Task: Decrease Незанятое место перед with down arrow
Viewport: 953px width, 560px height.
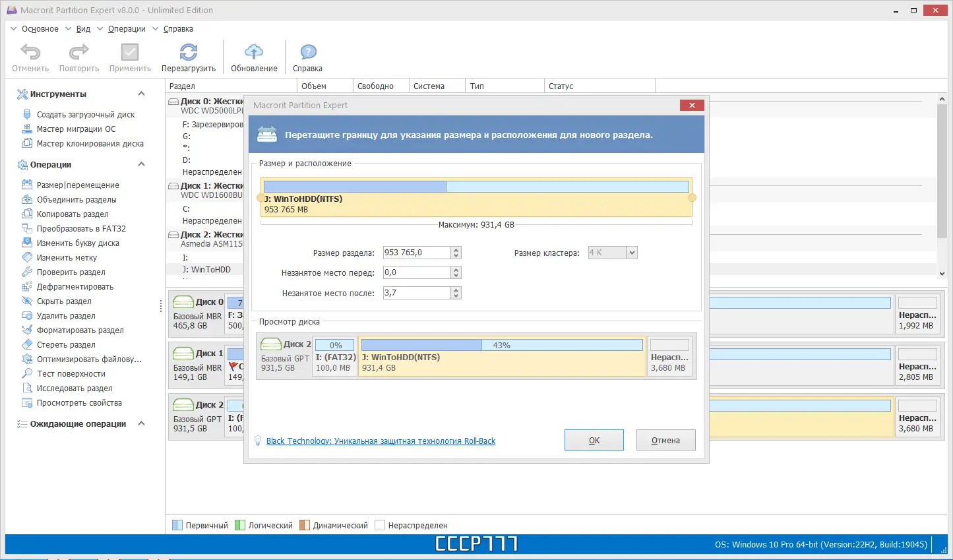Action: click(x=456, y=276)
